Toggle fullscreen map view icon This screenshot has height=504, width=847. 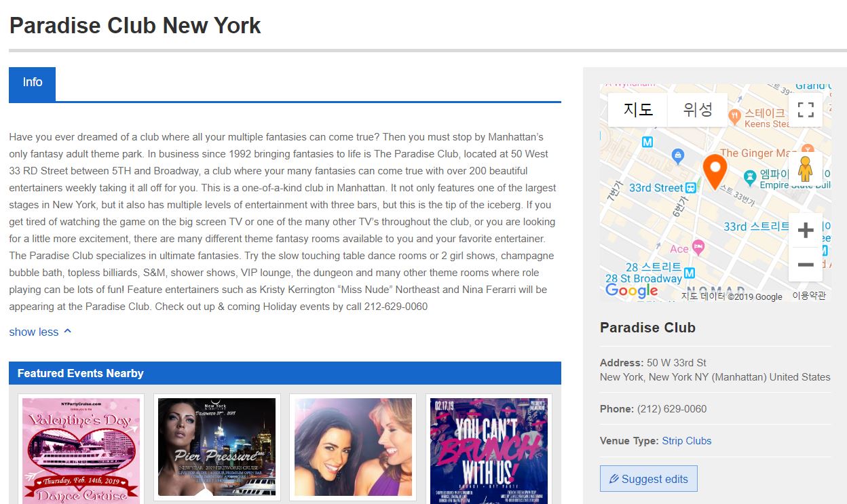[806, 110]
